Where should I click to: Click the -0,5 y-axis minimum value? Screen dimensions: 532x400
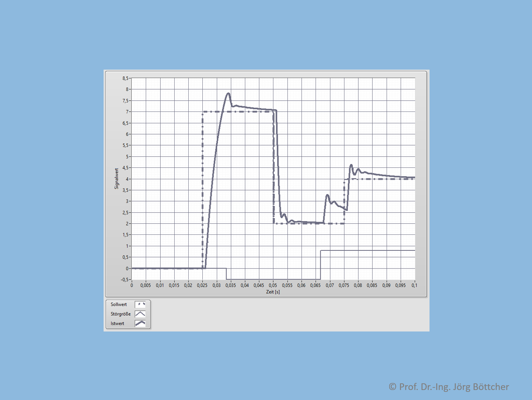[125, 280]
